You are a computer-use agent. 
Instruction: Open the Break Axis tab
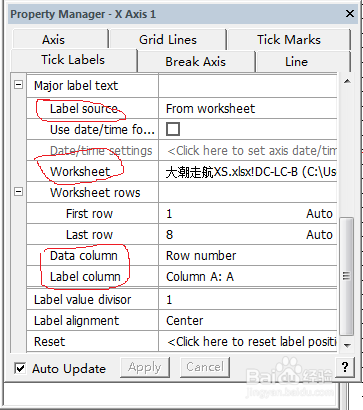click(195, 62)
